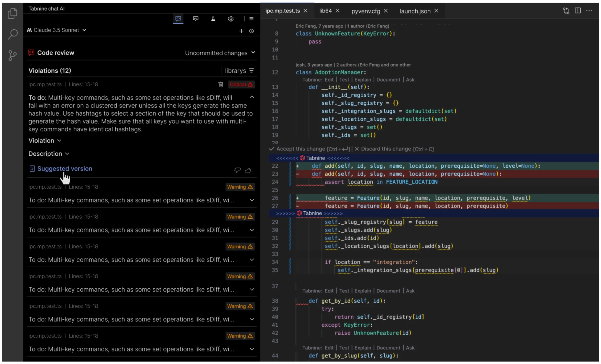Open the compare changes icon in editor toolbar

click(566, 11)
